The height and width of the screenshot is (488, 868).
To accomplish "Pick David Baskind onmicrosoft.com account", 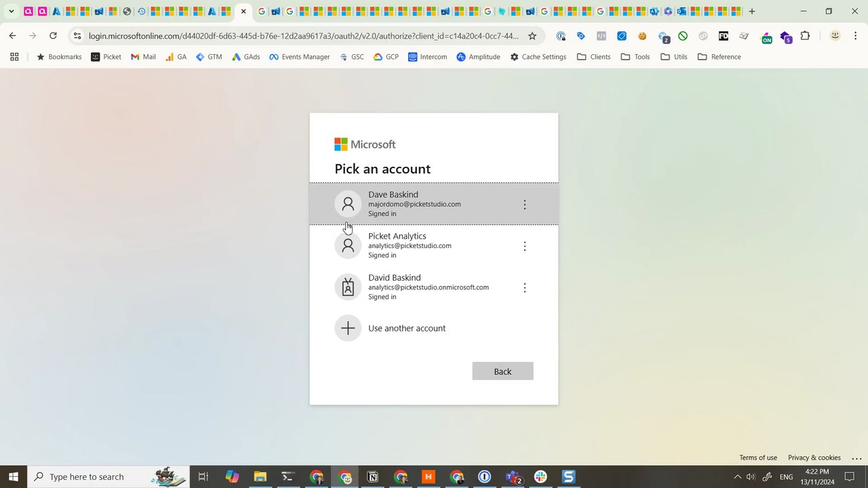I will (x=434, y=287).
